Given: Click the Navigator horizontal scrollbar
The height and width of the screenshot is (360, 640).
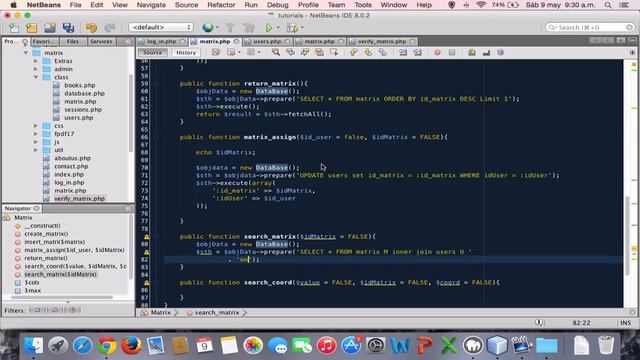Looking at the screenshot, I should (x=61, y=298).
